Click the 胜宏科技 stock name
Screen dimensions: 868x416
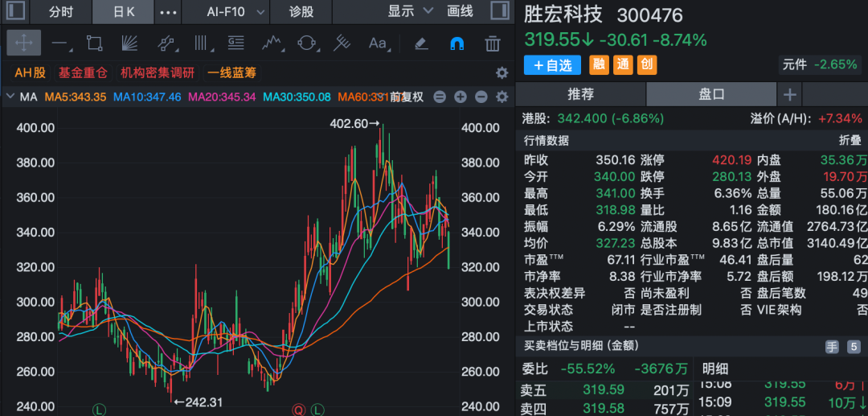tap(563, 15)
